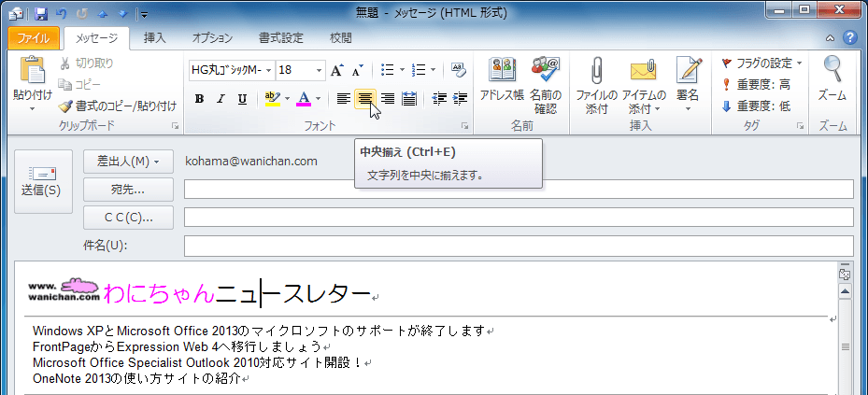This screenshot has height=395, width=868.
Task: Click the Shrink Font icon
Action: coord(357,70)
